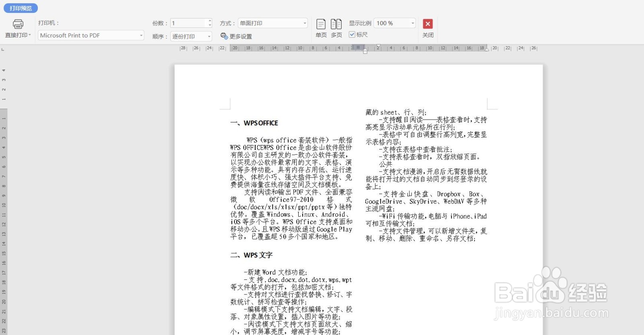Click the 单页 label
This screenshot has width=644, height=335.
click(x=321, y=35)
